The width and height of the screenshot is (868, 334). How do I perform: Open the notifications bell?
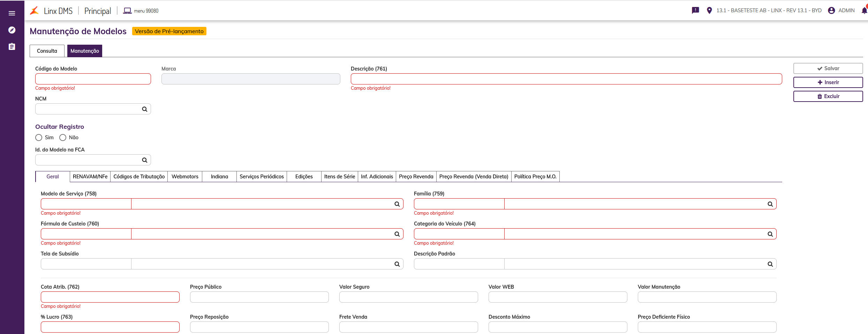(x=864, y=10)
